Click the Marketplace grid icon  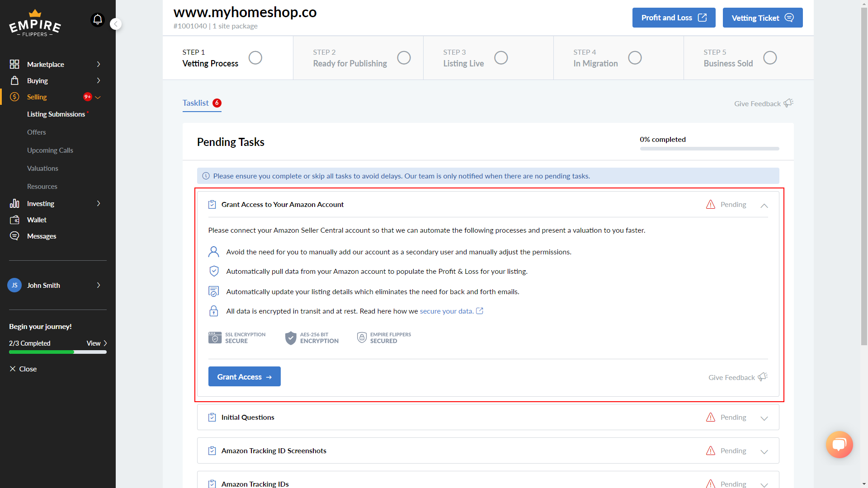tap(14, 64)
